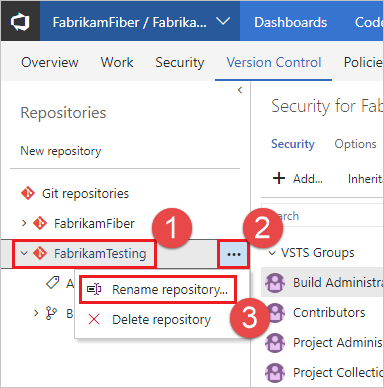Image resolution: width=384 pixels, height=388 pixels.
Task: Switch to the Overview tab
Action: 50,62
